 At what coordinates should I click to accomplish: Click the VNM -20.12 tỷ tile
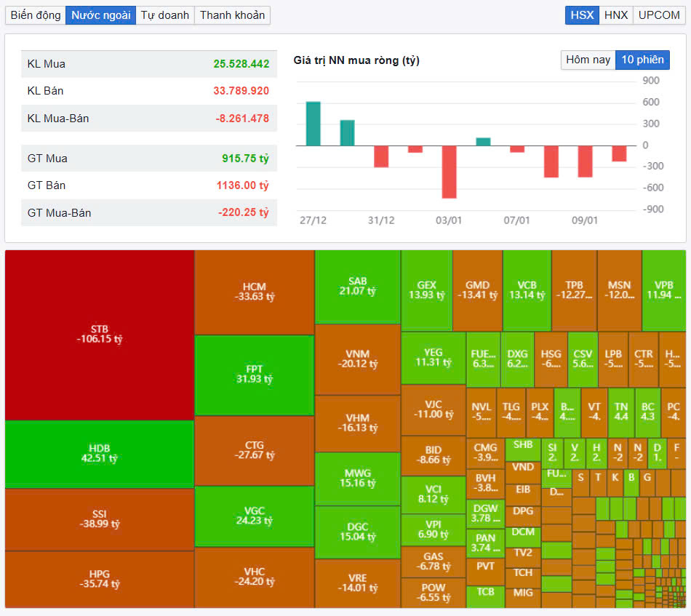tap(357, 359)
